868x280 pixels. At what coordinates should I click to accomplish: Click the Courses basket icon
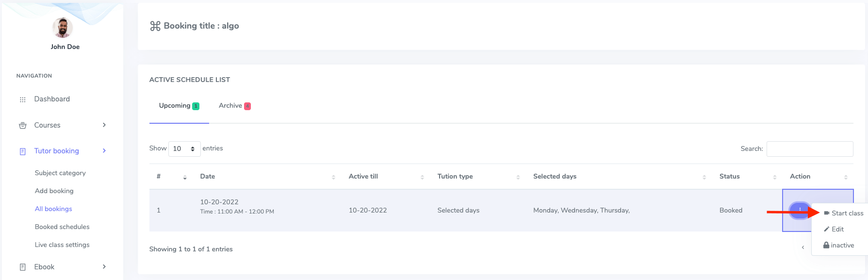(22, 126)
